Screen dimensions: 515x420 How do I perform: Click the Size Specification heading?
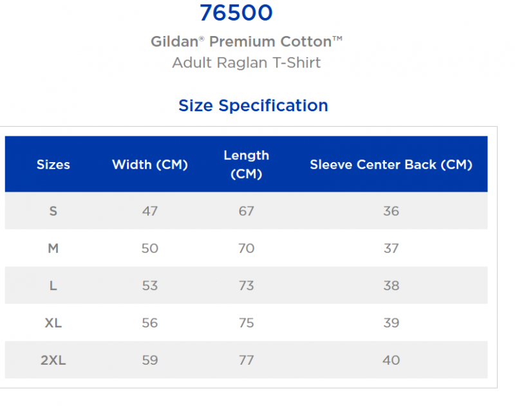[253, 105]
